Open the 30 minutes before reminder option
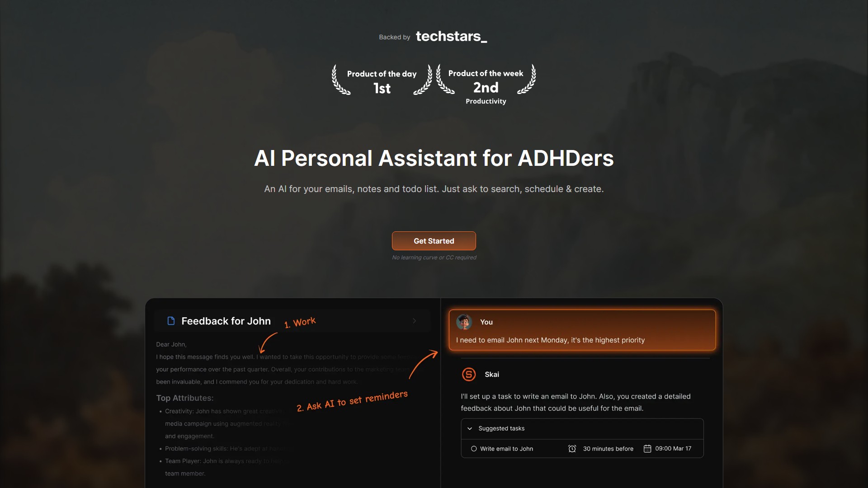 coord(608,449)
